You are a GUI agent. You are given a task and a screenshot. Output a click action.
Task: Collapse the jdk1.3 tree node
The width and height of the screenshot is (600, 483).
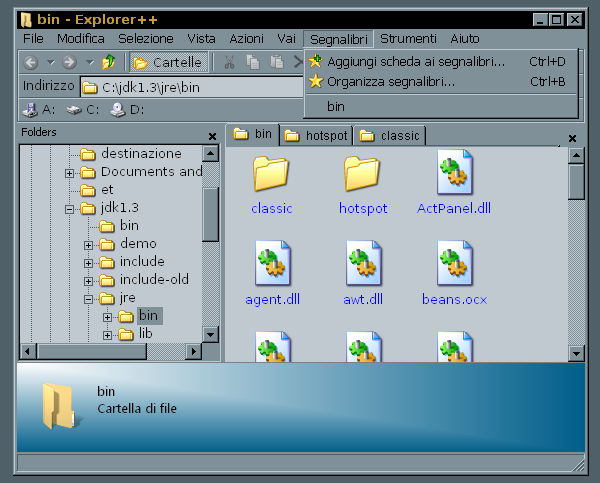click(x=69, y=209)
